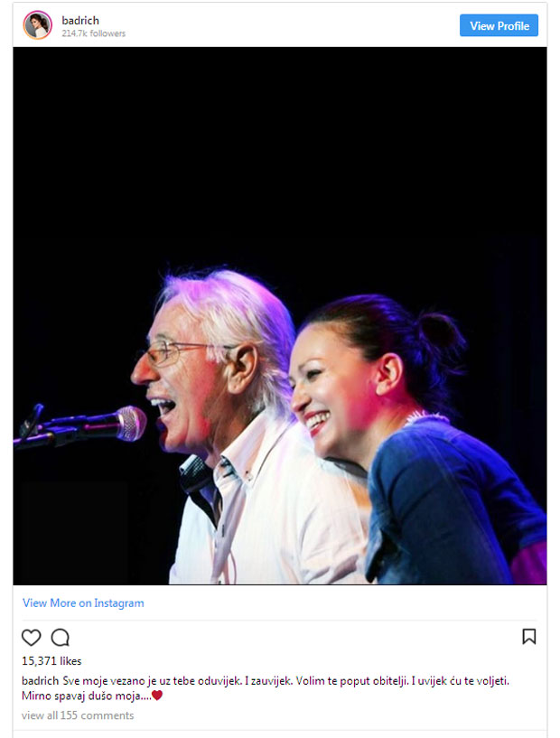Open badrich username in the header

pos(80,20)
